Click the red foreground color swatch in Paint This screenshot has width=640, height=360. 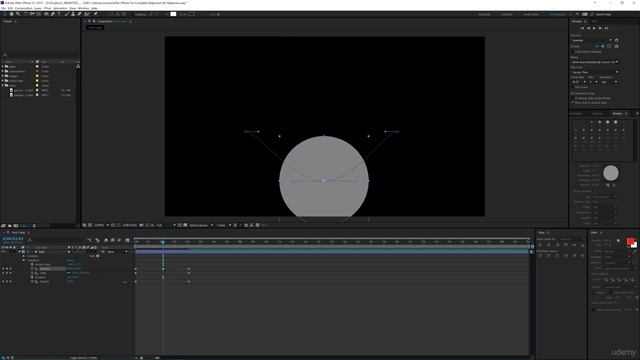[x=631, y=241]
